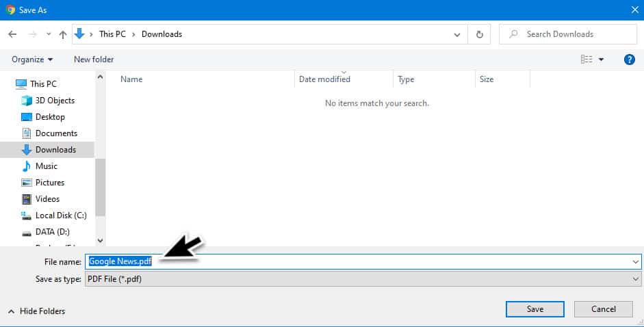
Task: Click the sidebar scrollbar thumb
Action: [x=100, y=187]
